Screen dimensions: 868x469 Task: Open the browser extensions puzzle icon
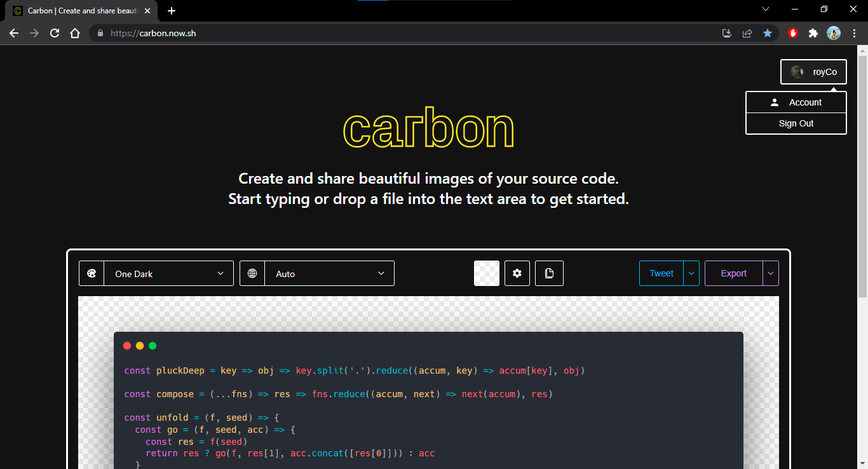coord(813,33)
